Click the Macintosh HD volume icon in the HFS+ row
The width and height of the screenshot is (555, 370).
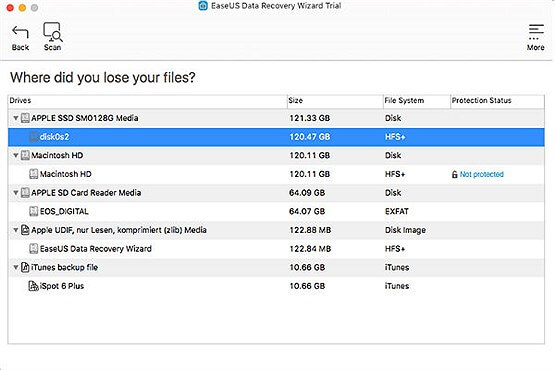tap(34, 174)
